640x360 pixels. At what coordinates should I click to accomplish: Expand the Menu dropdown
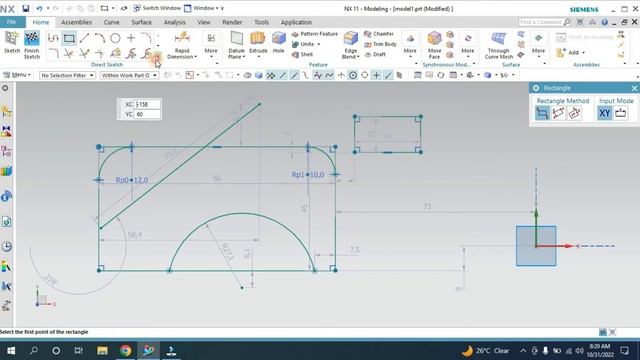point(17,75)
